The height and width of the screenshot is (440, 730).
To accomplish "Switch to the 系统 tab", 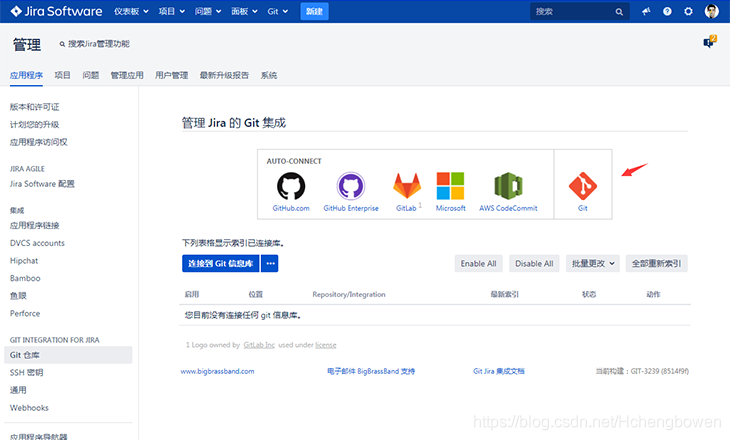I will click(x=269, y=75).
